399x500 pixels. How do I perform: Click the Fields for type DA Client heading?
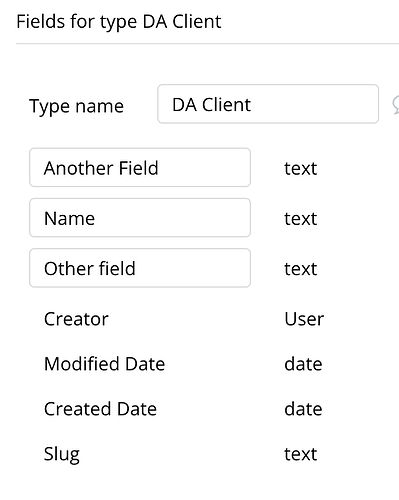(119, 22)
